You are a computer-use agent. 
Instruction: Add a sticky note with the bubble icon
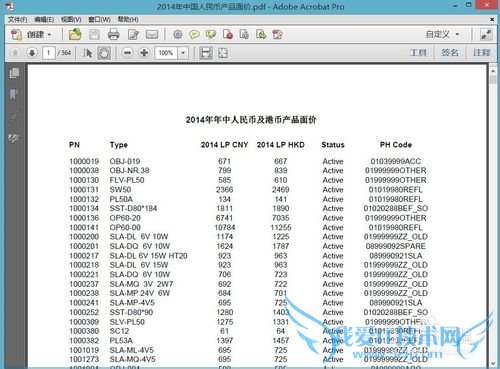click(x=194, y=35)
